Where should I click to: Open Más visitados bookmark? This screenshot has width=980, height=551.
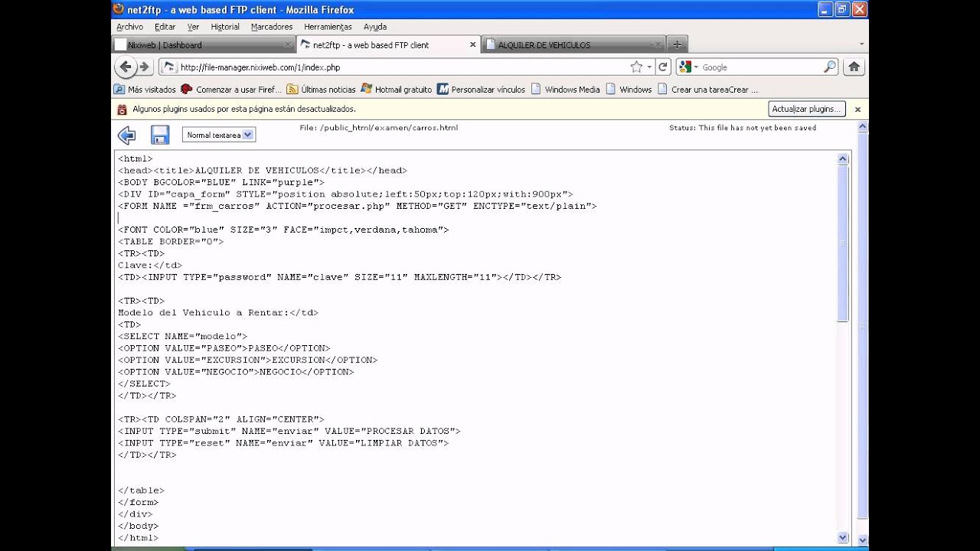145,90
